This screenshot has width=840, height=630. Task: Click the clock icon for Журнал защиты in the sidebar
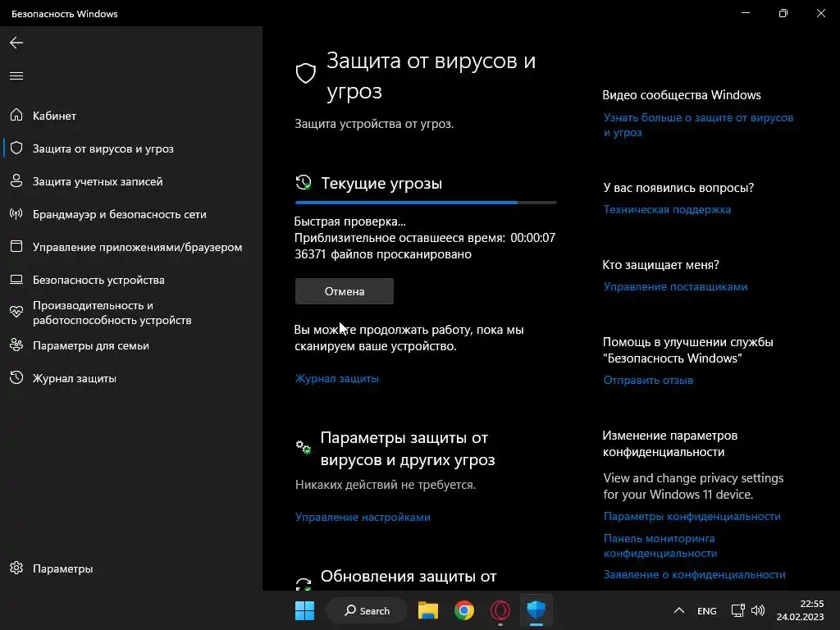coord(16,377)
